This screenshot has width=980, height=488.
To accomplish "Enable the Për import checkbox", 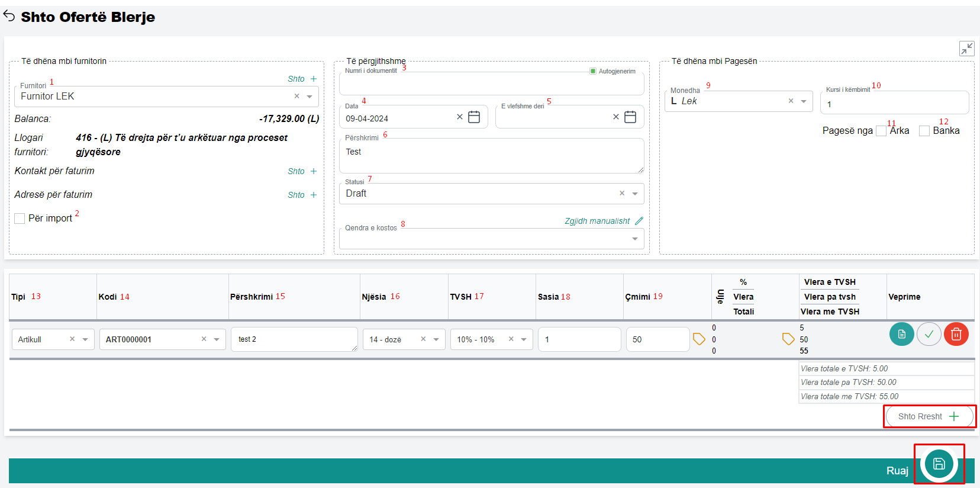I will (x=20, y=219).
